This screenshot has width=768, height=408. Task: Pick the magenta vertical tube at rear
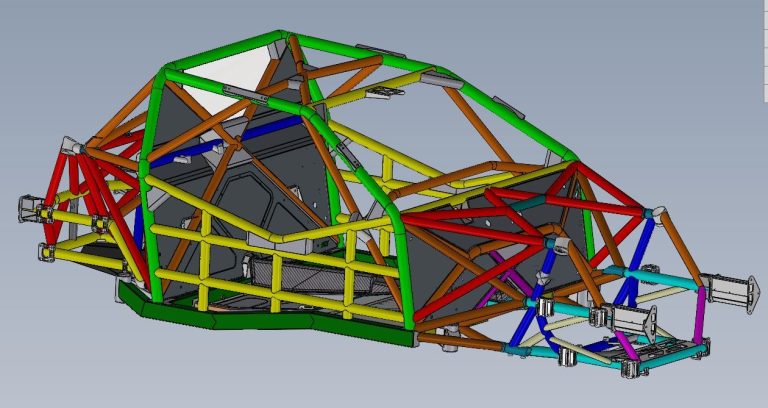click(699, 312)
